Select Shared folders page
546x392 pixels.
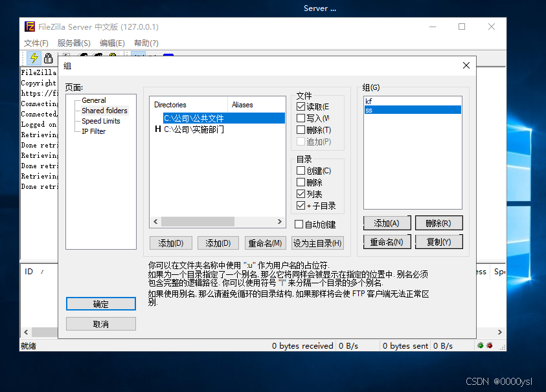pyautogui.click(x=104, y=111)
